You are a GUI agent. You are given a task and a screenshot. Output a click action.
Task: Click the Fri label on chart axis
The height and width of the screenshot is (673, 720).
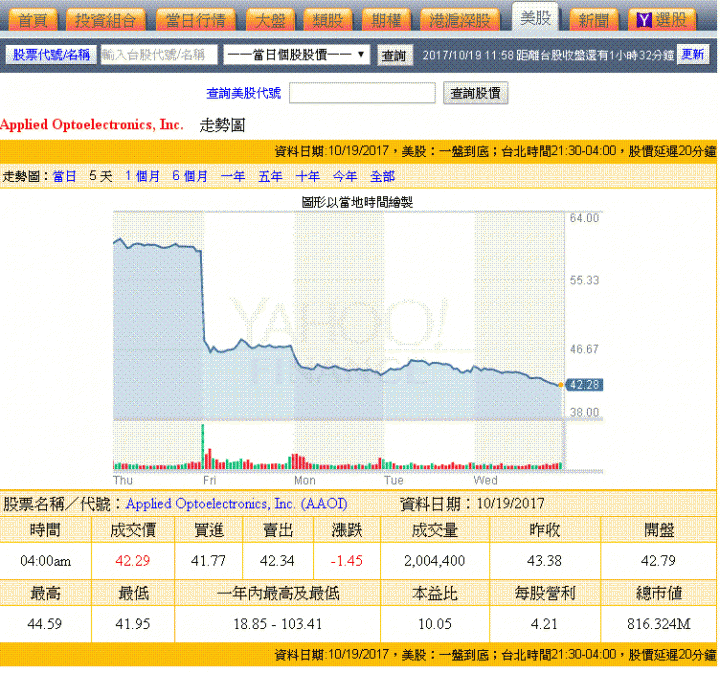(x=209, y=480)
